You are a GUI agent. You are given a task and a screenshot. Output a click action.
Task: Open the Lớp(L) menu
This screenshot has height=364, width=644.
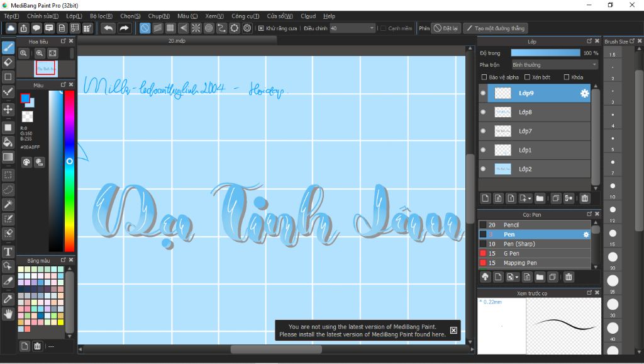click(74, 16)
